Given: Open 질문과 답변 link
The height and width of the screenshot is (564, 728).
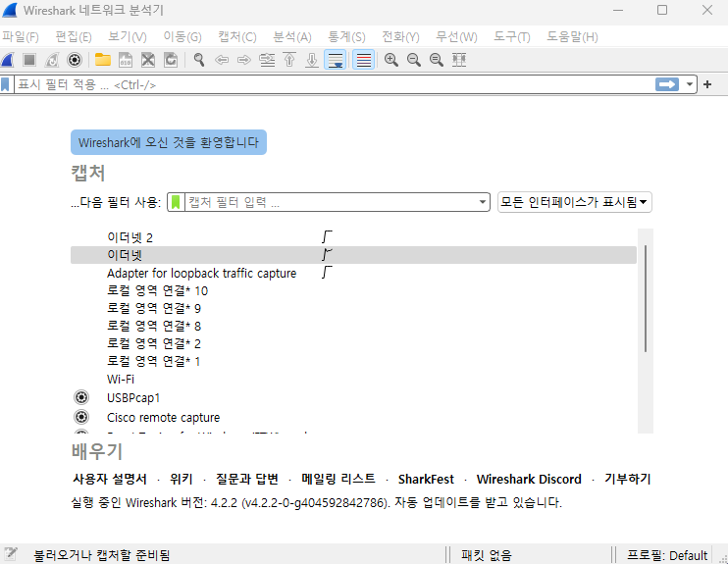Looking at the screenshot, I should (x=246, y=479).
